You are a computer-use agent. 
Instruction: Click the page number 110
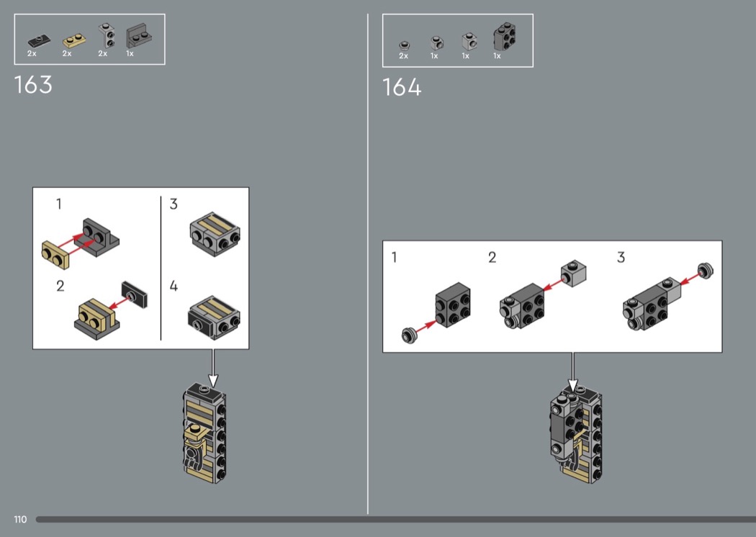(20, 519)
